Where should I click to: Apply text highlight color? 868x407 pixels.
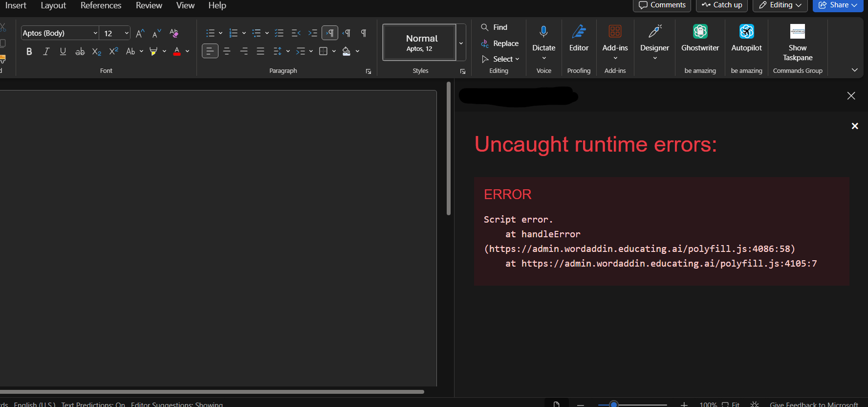click(x=153, y=51)
